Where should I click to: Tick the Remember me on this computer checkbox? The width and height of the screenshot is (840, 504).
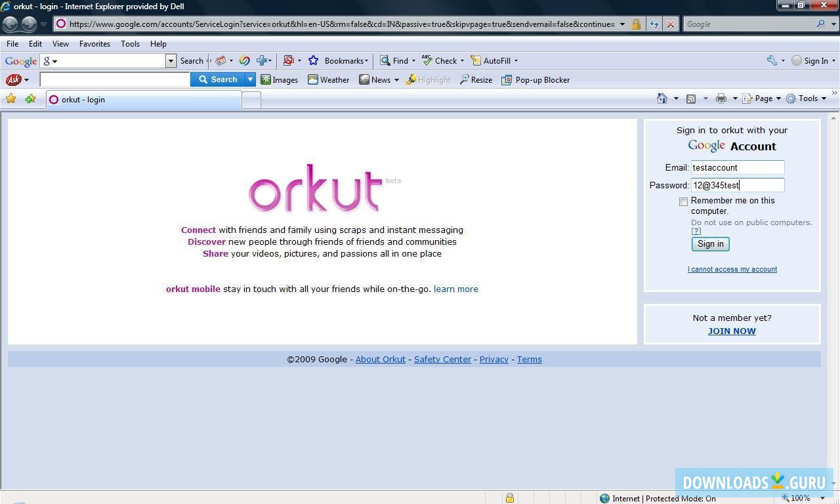[x=683, y=201]
